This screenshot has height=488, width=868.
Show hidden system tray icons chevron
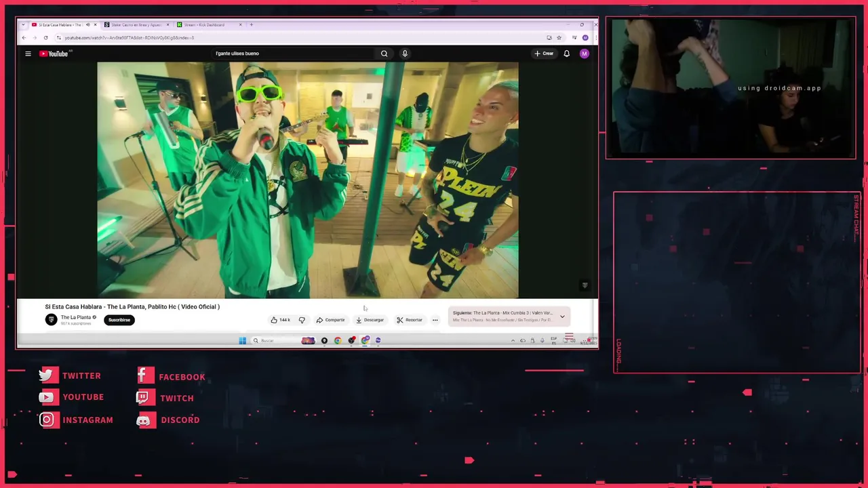click(x=513, y=340)
